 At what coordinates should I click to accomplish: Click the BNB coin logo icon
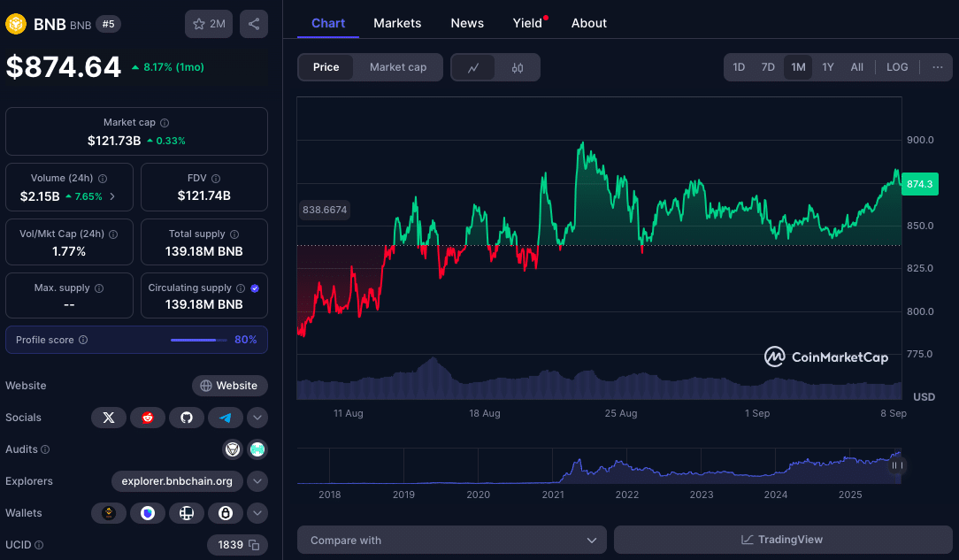[16, 25]
